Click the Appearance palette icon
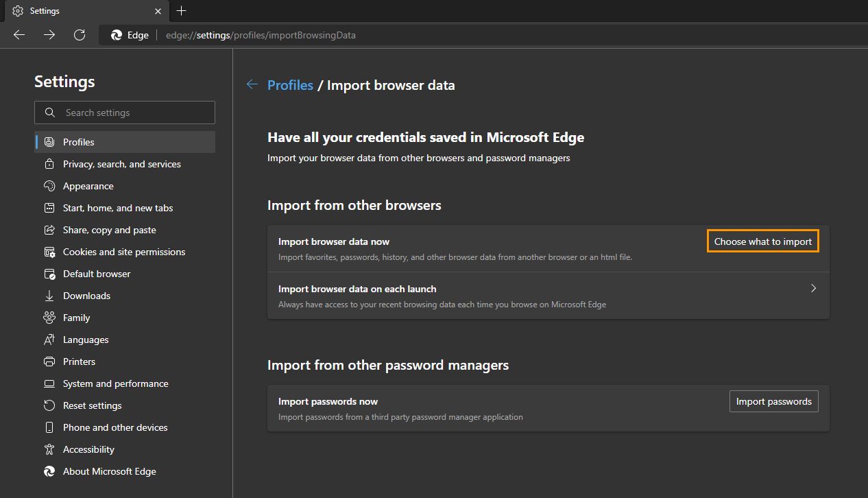The width and height of the screenshot is (868, 498). coord(49,186)
